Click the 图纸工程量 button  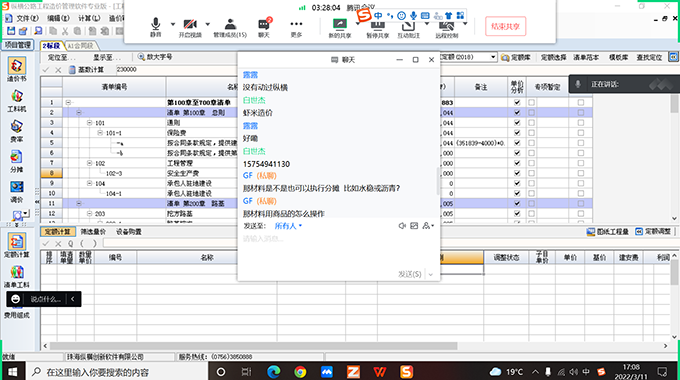point(608,232)
